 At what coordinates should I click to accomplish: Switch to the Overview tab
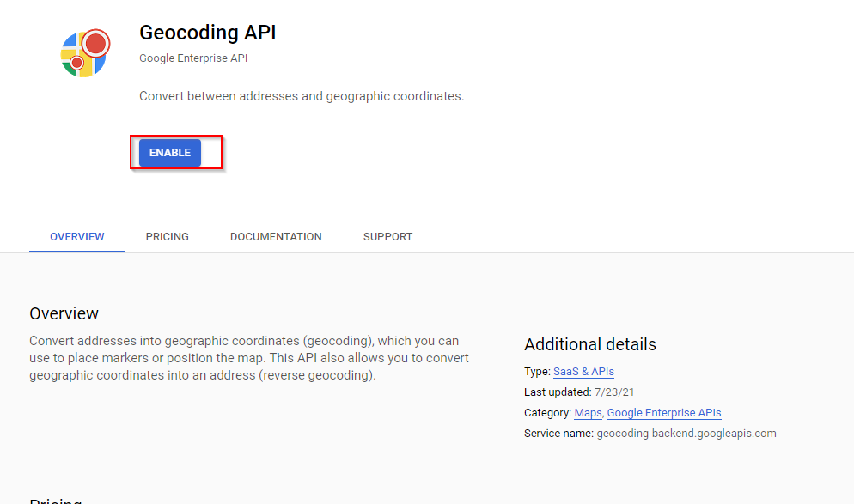tap(77, 237)
